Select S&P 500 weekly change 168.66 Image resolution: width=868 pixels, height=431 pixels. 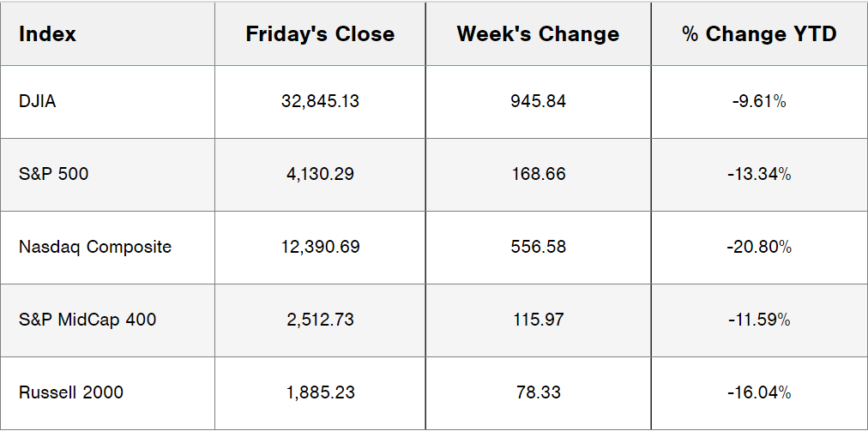[538, 174]
